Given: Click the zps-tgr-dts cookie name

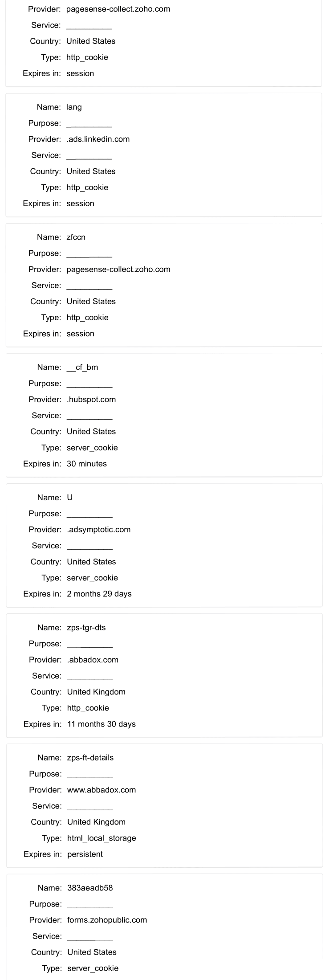Looking at the screenshot, I should pos(86,627).
